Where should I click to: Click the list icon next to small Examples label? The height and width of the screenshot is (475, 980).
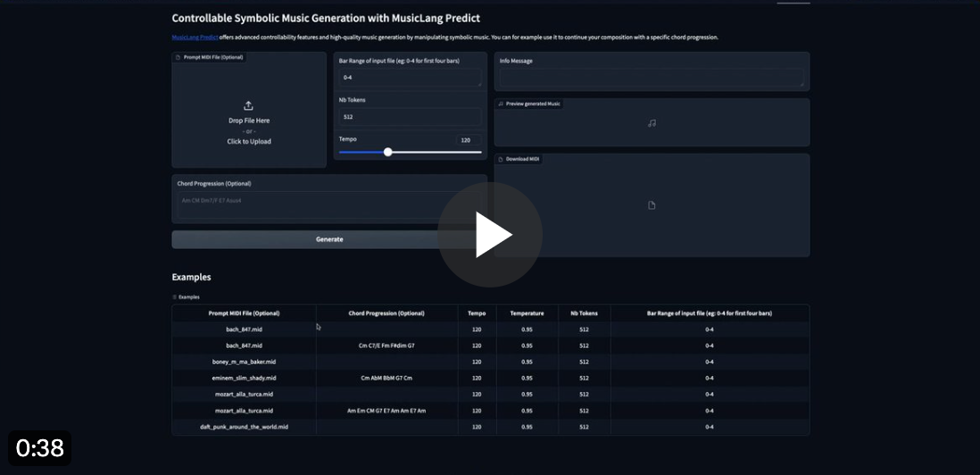pyautogui.click(x=174, y=296)
